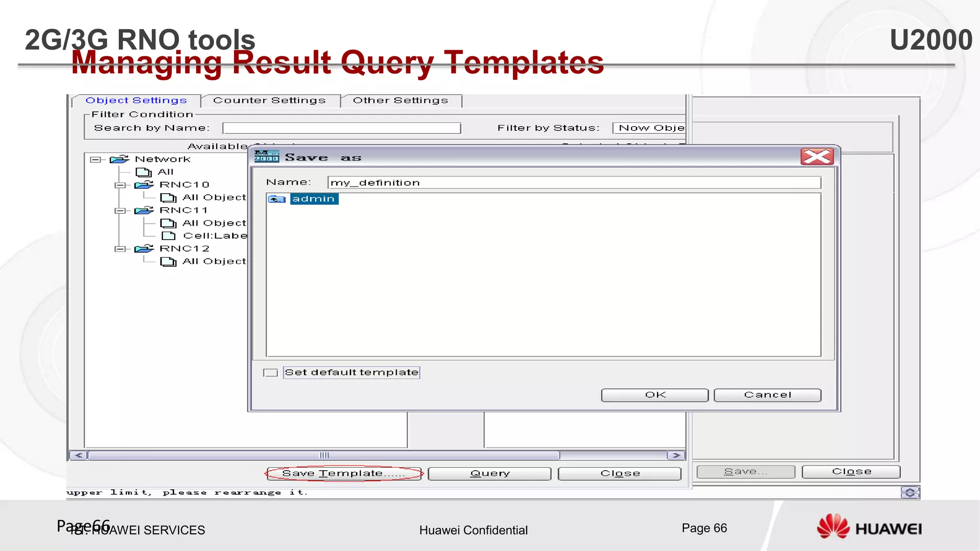Image resolution: width=980 pixels, height=551 pixels.
Task: Click the RNC10 folder icon
Action: pyautogui.click(x=144, y=185)
